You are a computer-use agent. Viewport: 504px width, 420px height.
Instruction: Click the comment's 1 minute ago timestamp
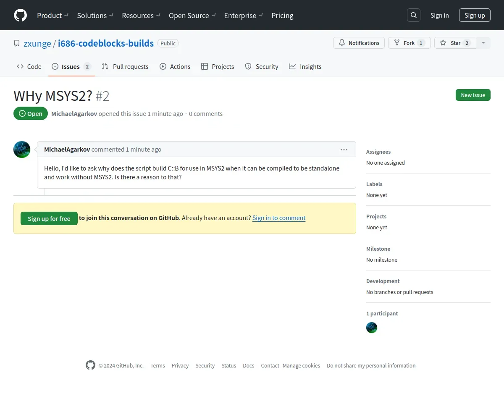(144, 149)
